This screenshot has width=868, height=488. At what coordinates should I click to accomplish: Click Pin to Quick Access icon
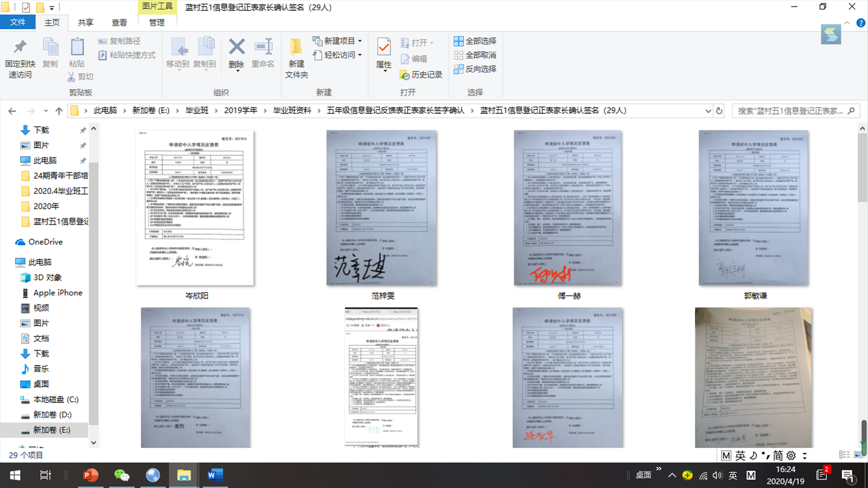[20, 57]
